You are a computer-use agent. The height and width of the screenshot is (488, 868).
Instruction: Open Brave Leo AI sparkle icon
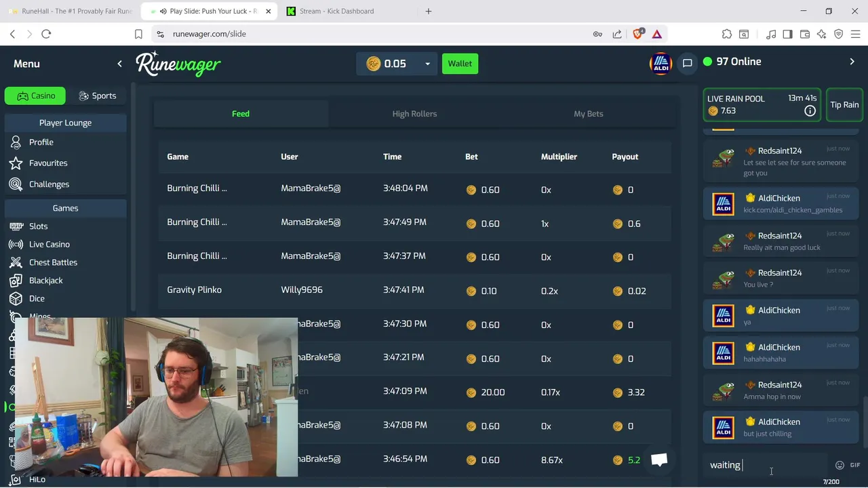tap(822, 34)
